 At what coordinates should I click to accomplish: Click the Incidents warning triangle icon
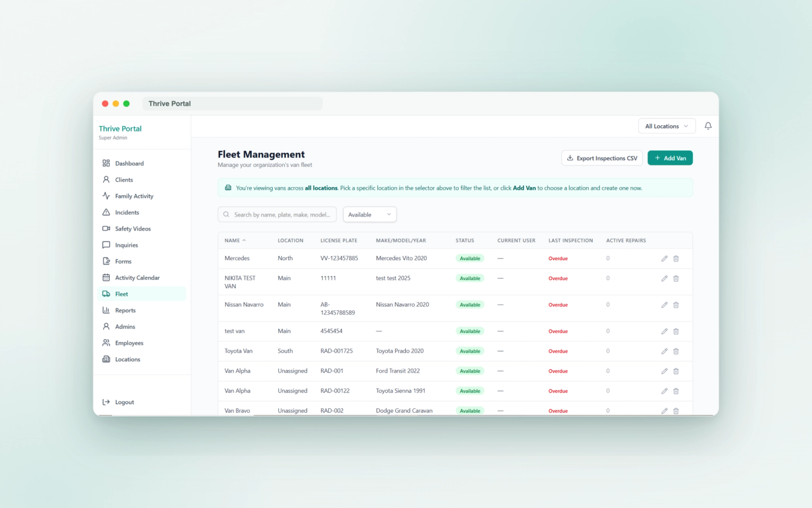click(x=106, y=212)
